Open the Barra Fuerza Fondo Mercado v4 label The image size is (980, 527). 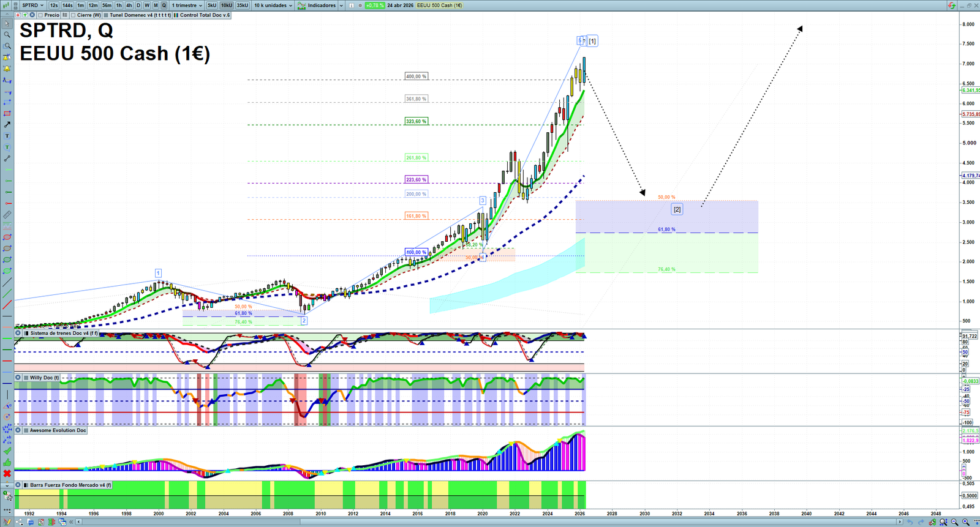(x=71, y=485)
